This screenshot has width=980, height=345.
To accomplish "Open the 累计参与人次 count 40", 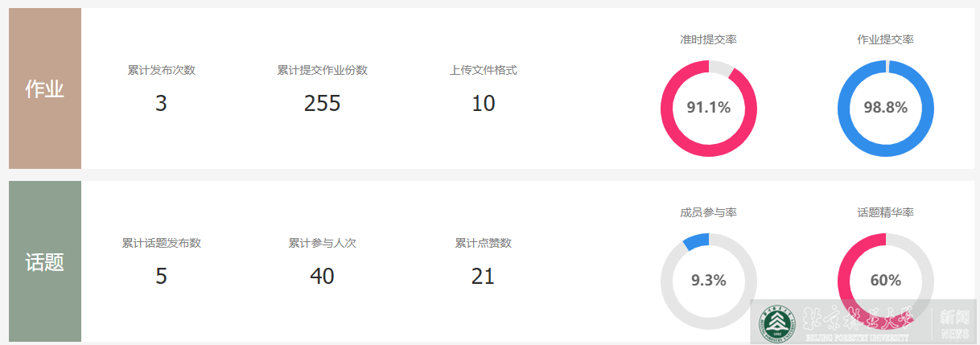I will [x=322, y=277].
